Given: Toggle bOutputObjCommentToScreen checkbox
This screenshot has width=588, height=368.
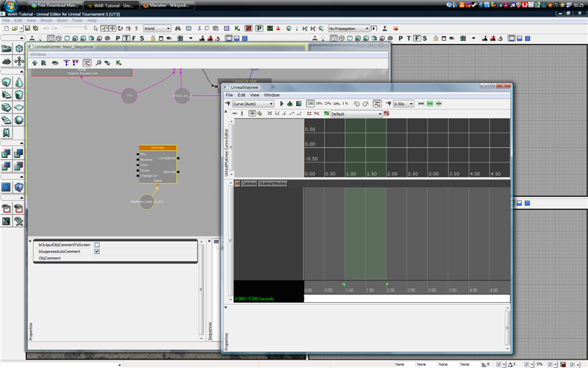Looking at the screenshot, I should coord(97,245).
